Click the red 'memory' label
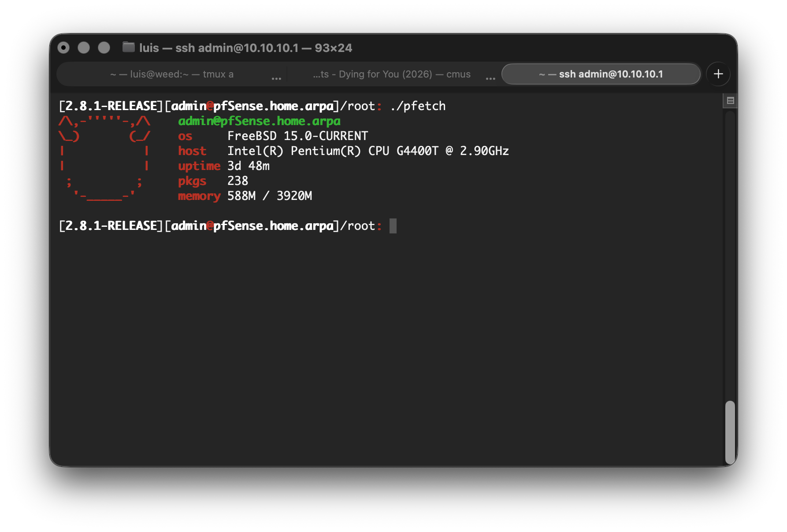This screenshot has height=532, width=787. [199, 196]
